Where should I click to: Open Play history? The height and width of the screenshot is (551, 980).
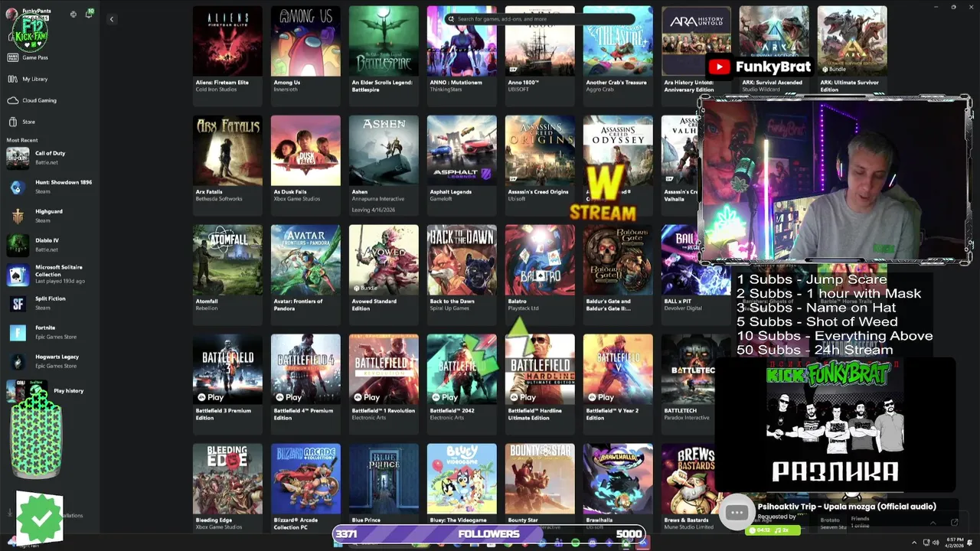pyautogui.click(x=67, y=391)
